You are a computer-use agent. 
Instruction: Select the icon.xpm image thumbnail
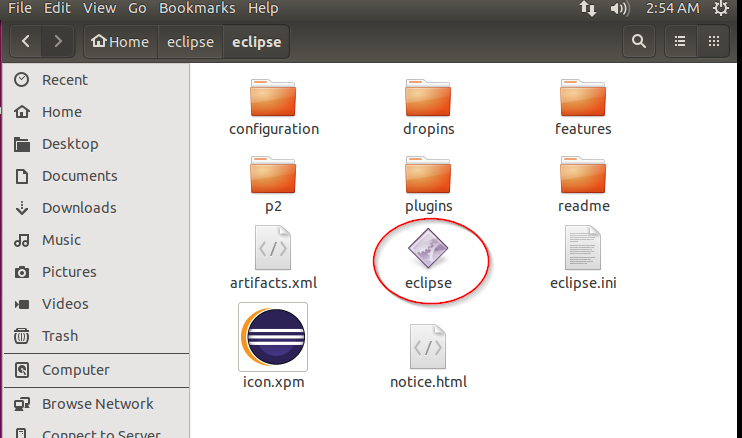tap(273, 337)
